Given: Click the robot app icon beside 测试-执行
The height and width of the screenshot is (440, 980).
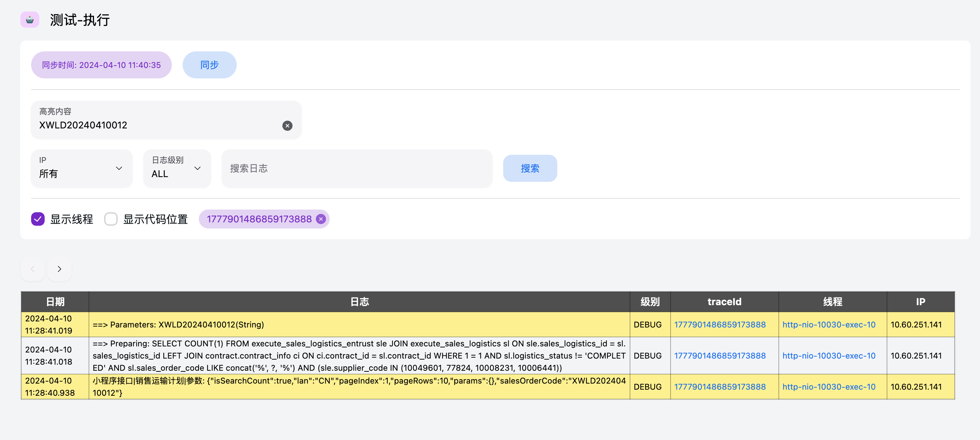Looking at the screenshot, I should (30, 19).
